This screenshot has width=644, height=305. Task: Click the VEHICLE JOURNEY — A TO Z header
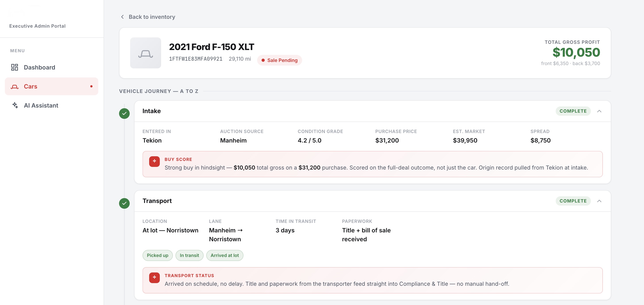pos(158,91)
